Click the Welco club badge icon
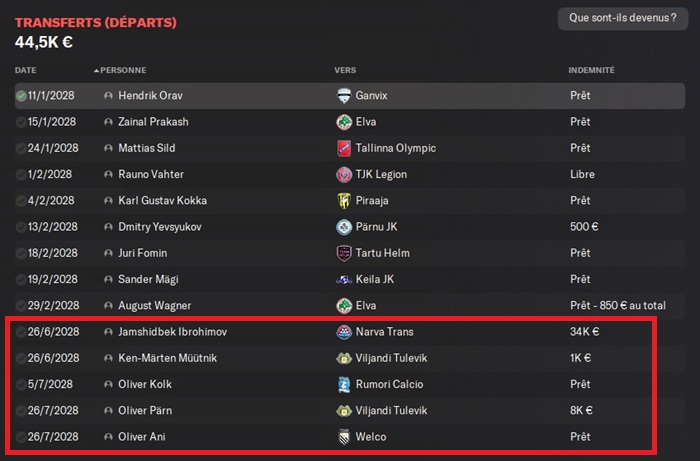The image size is (700, 461). click(343, 437)
